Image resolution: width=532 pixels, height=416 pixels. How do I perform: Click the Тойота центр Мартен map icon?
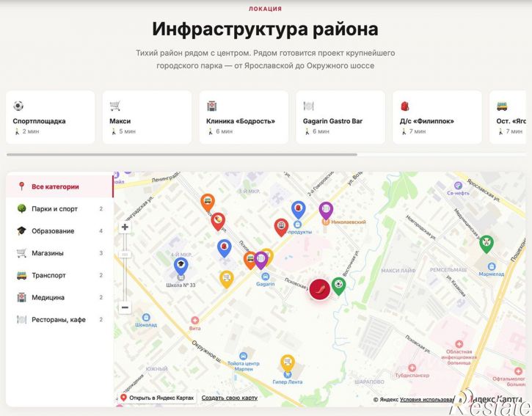point(244,356)
